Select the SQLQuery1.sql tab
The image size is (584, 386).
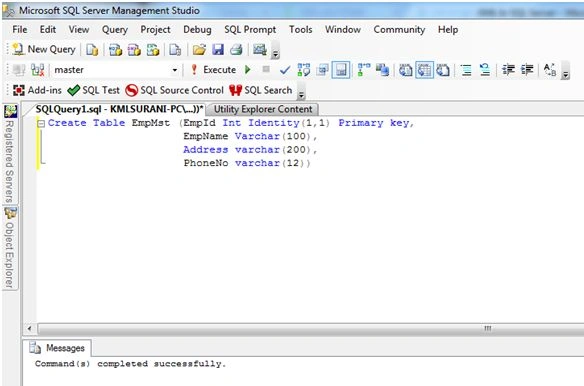tap(119, 109)
